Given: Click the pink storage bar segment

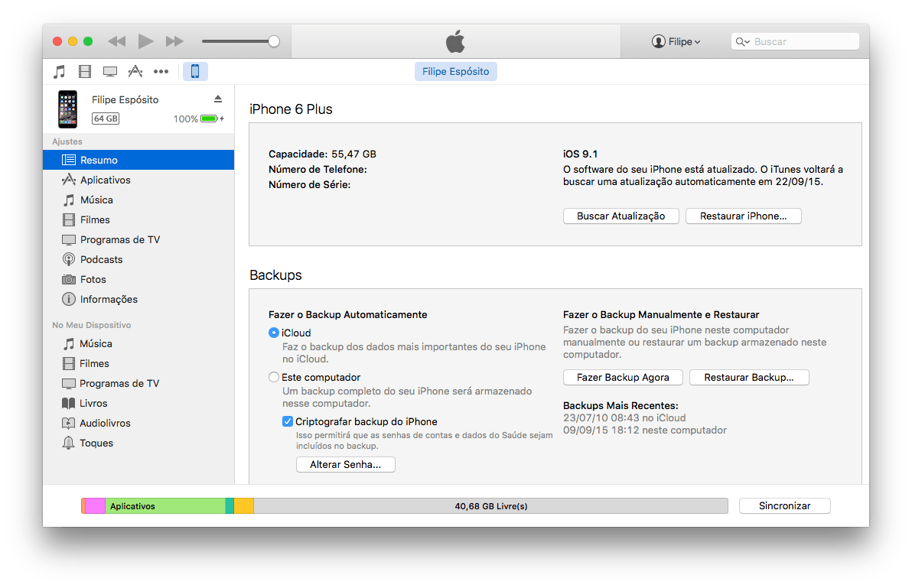Looking at the screenshot, I should pyautogui.click(x=96, y=506).
